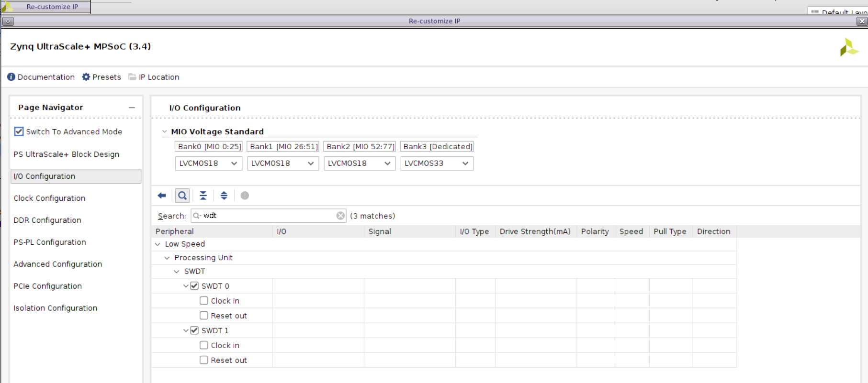This screenshot has width=868, height=383.
Task: Click the Direction column header
Action: point(715,231)
